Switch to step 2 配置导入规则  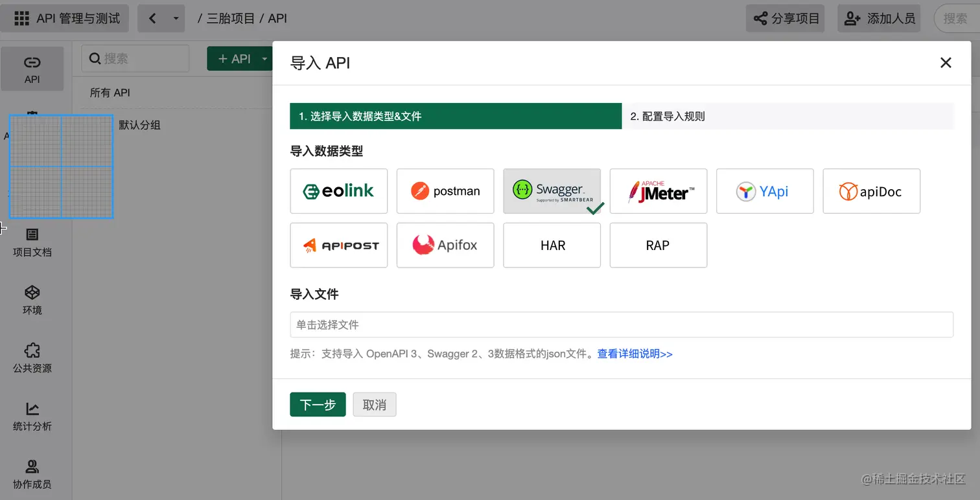(x=788, y=116)
